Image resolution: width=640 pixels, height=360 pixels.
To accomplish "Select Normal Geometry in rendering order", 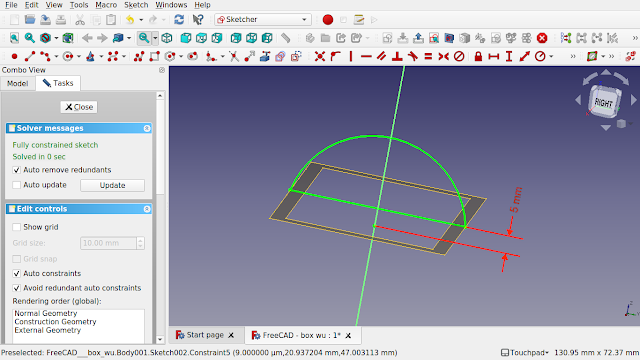I will coord(46,313).
